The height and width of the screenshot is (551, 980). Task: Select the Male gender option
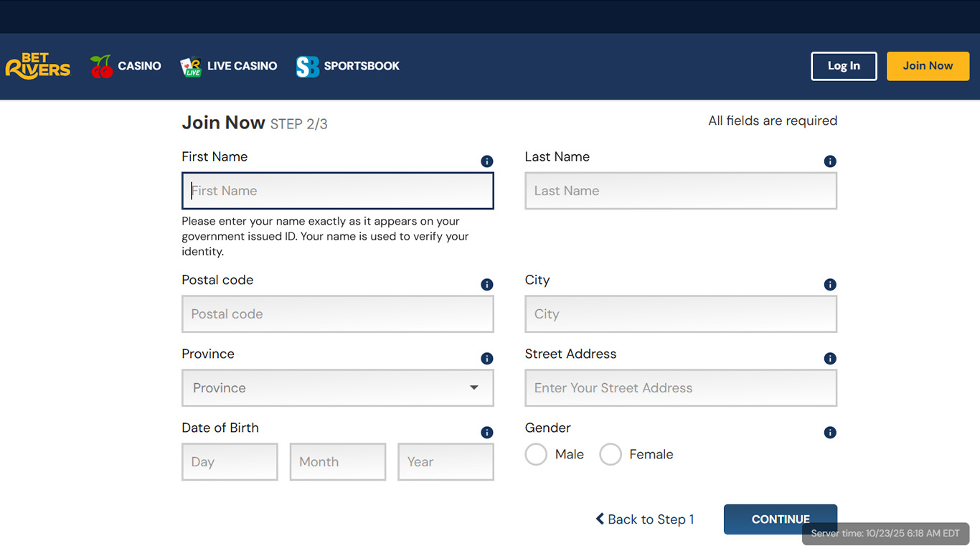536,454
